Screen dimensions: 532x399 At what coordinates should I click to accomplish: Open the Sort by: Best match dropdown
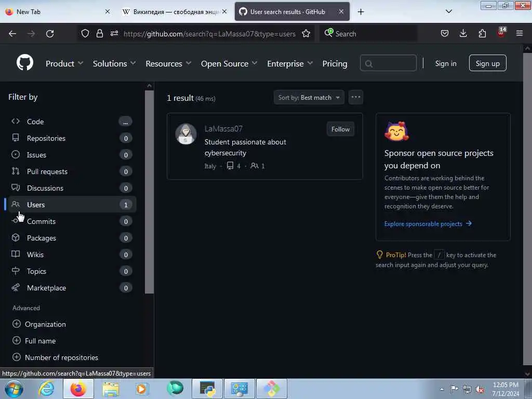pos(309,97)
